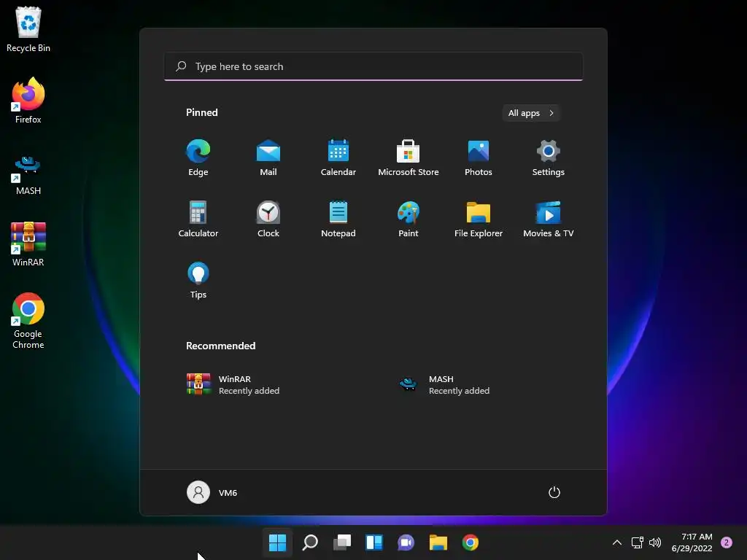The width and height of the screenshot is (747, 560).
Task: Open taskbar Search
Action: pyautogui.click(x=309, y=542)
